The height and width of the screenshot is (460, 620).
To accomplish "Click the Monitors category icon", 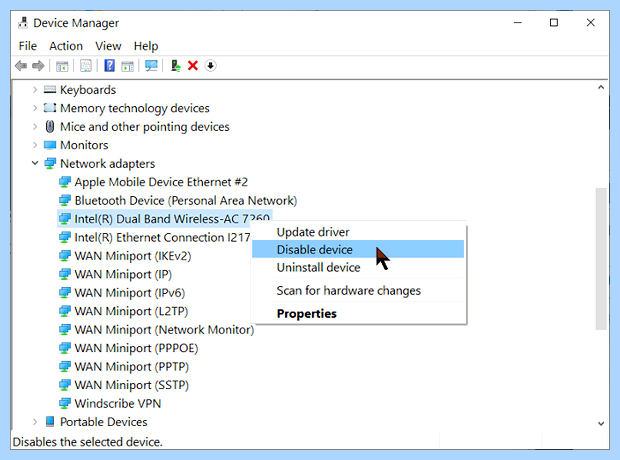I will [x=50, y=145].
